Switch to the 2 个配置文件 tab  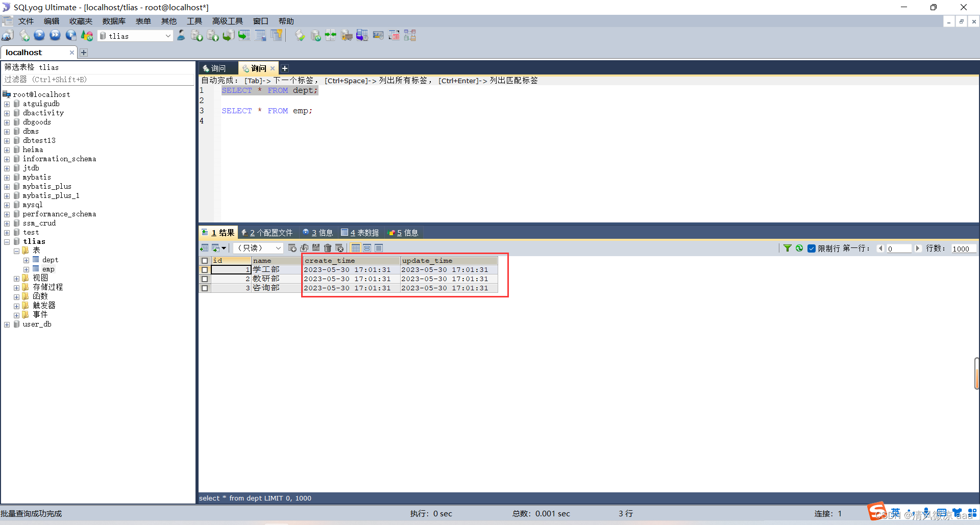pos(267,233)
